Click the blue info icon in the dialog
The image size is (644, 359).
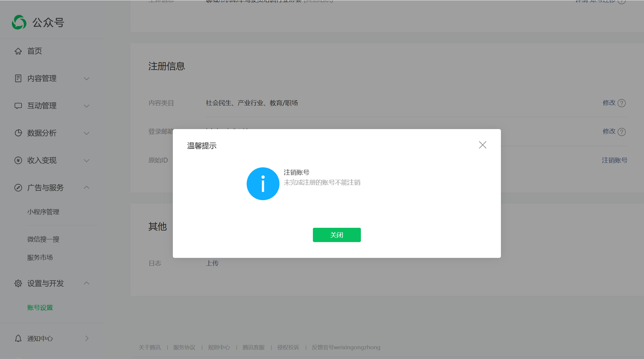[263, 184]
